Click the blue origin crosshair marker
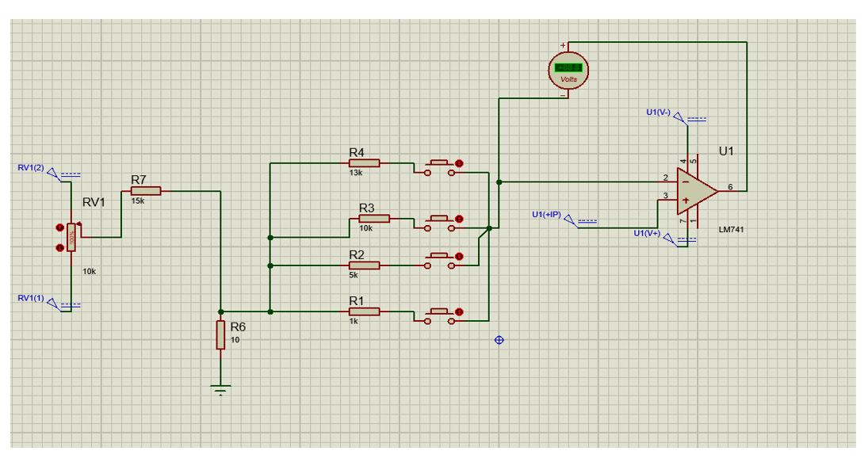This screenshot has height=466, width=868. click(499, 340)
